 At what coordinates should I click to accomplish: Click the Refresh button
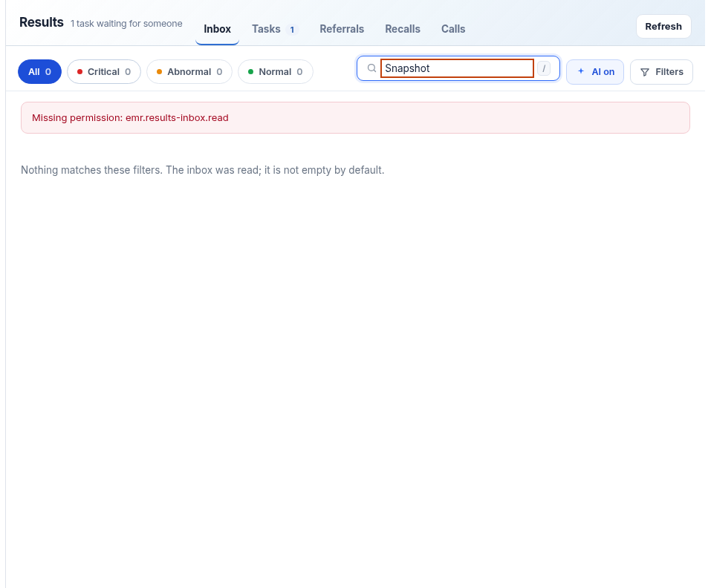pyautogui.click(x=663, y=26)
